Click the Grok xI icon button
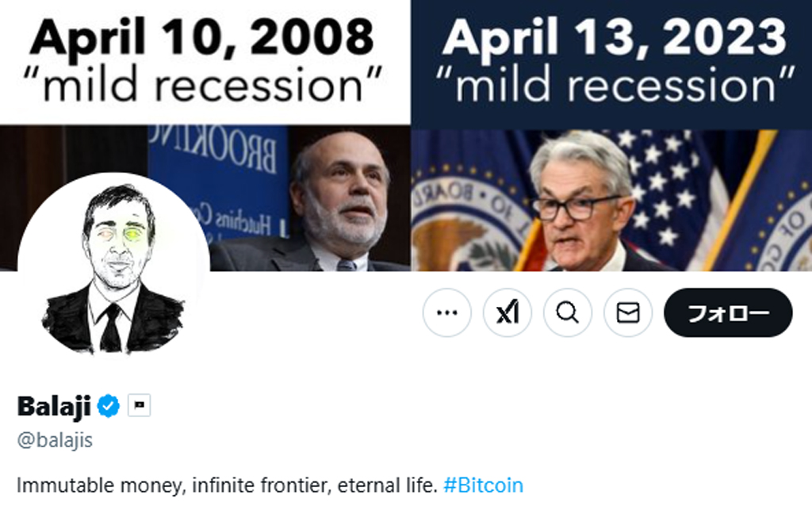812x506 pixels. click(x=507, y=313)
